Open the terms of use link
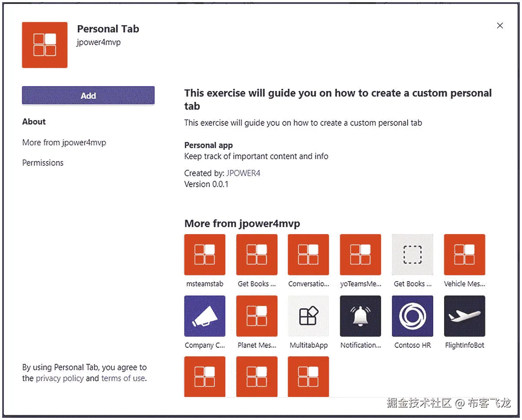 point(123,378)
